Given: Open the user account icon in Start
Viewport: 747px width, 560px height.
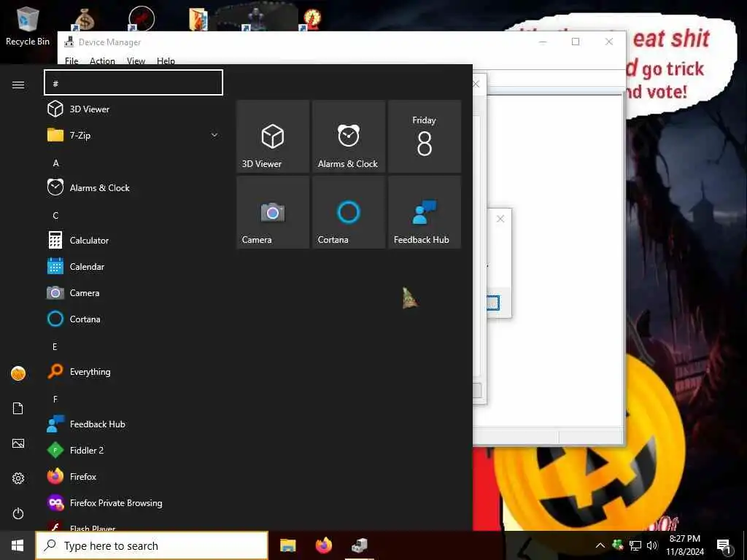Looking at the screenshot, I should (18, 373).
